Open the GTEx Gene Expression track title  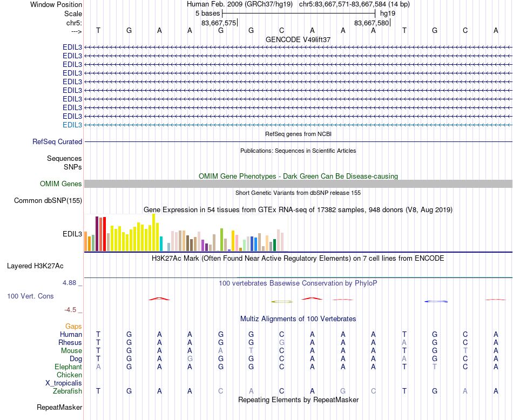[298, 209]
